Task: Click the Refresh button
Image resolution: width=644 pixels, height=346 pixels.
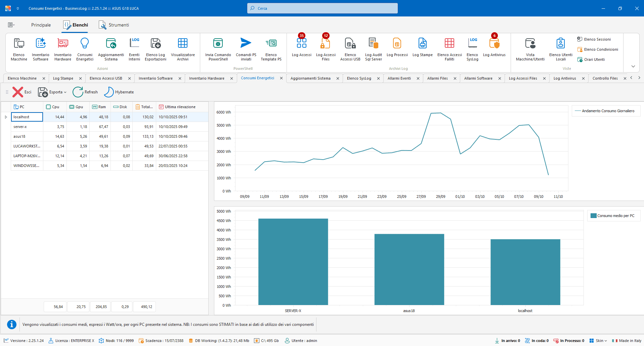Action: coord(85,92)
